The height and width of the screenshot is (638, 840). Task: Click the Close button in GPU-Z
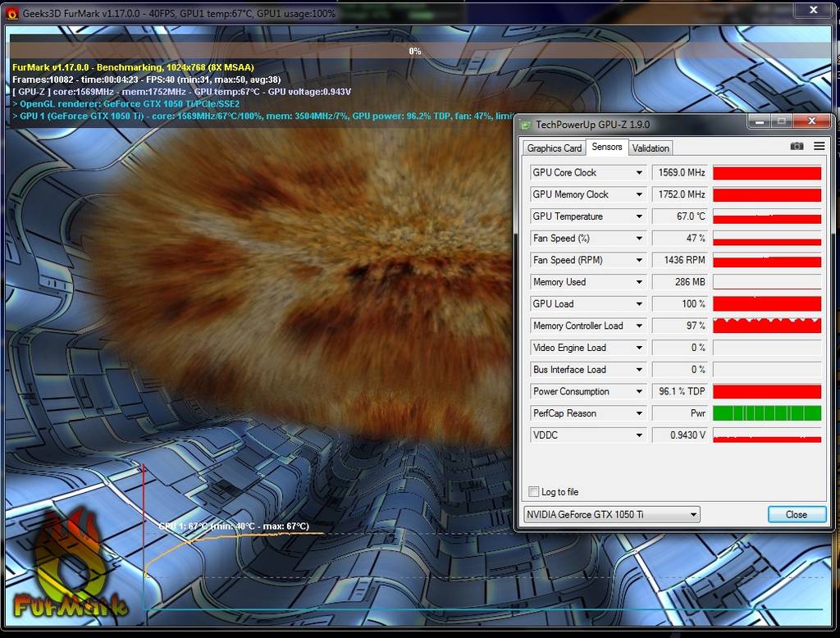pos(797,515)
